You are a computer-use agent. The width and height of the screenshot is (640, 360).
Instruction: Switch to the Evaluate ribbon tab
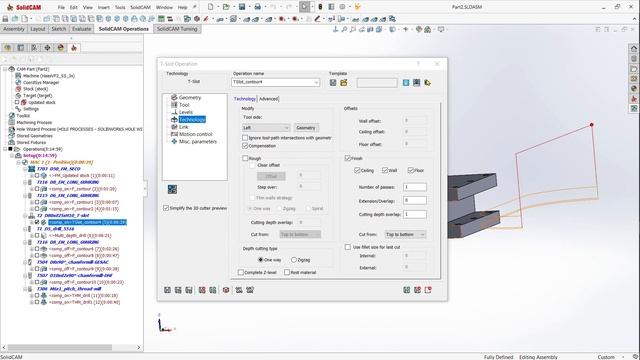coord(81,29)
